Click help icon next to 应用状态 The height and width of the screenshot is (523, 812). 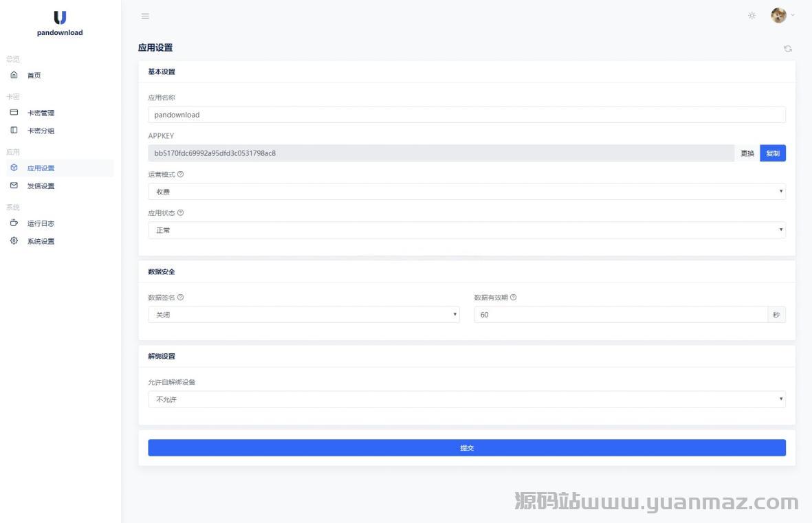[180, 213]
